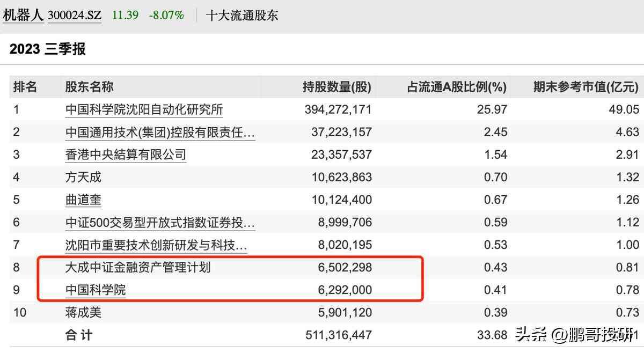Open the 中国科学院 shareholder link
The image size is (644, 353).
96,290
